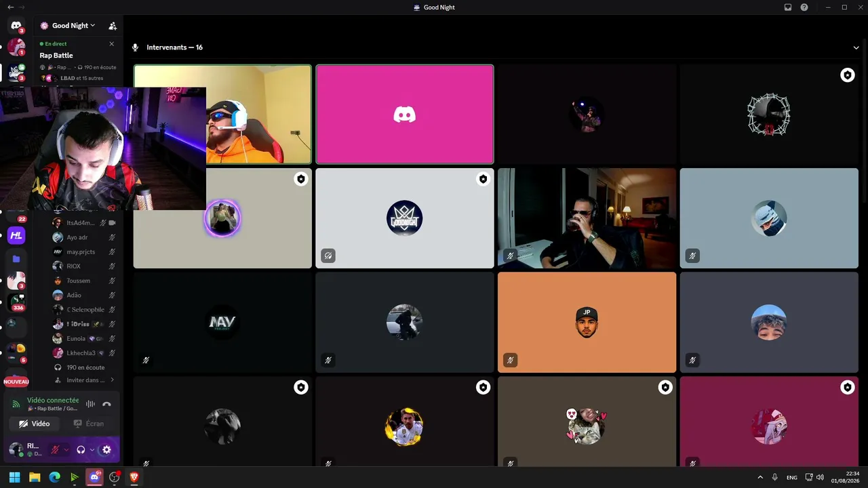
Task: Select participant Adão
Action: tap(84, 295)
